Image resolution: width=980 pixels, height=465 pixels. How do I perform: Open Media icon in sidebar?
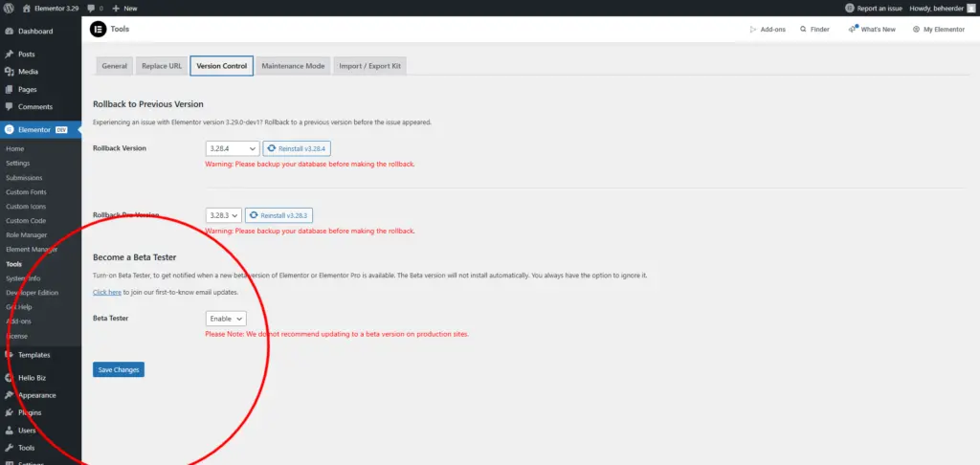tap(10, 72)
